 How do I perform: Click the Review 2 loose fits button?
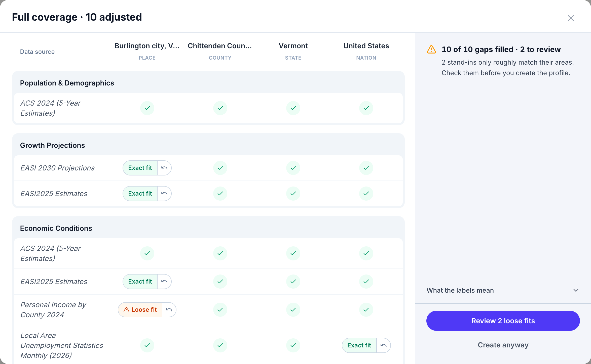[x=503, y=321]
